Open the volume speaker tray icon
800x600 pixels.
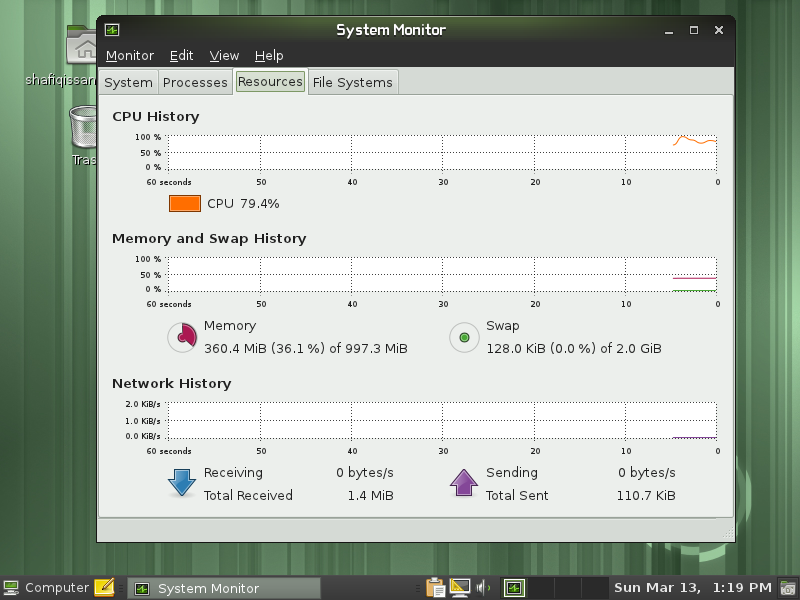(x=483, y=588)
